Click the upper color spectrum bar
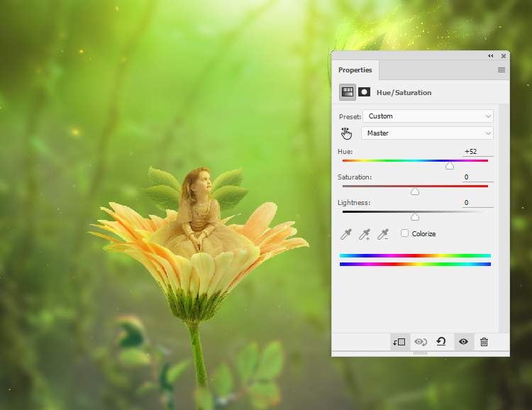Image resolution: width=532 pixels, height=410 pixels. pyautogui.click(x=415, y=255)
